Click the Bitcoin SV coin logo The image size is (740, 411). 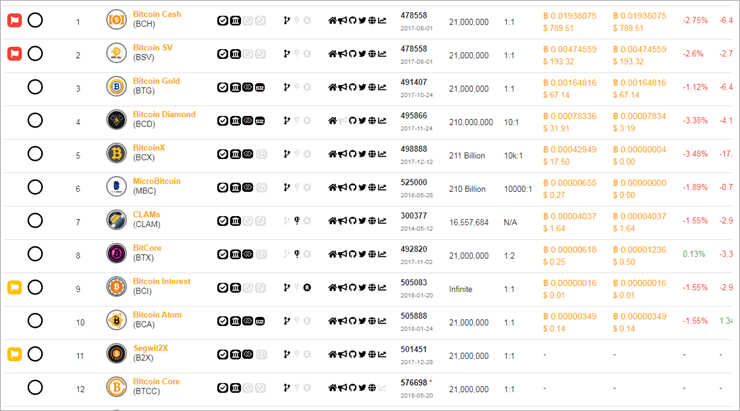116,53
